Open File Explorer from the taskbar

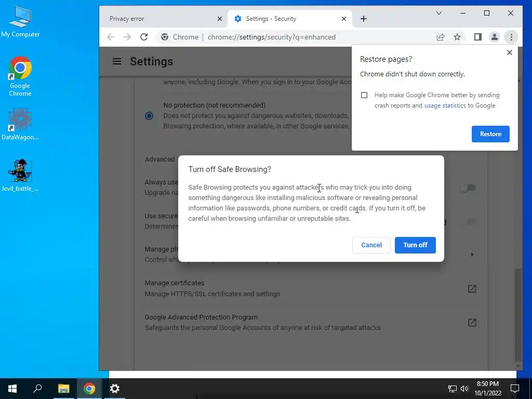(63, 389)
